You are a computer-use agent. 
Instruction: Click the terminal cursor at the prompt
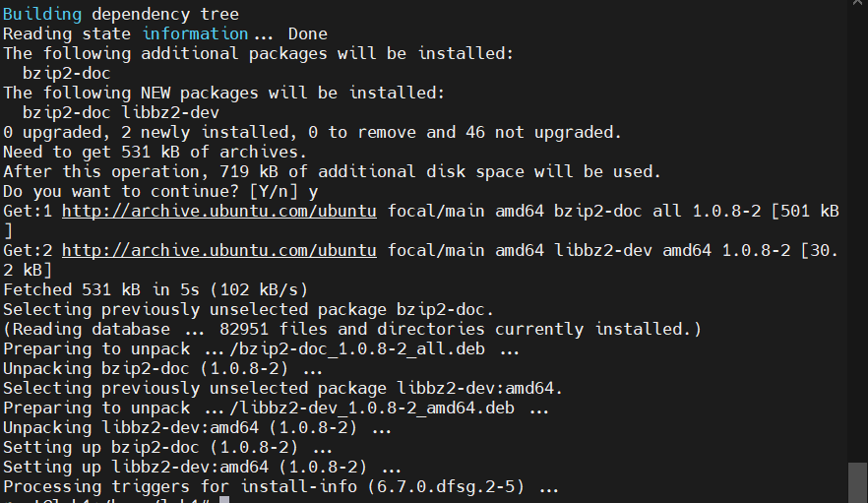click(224, 501)
